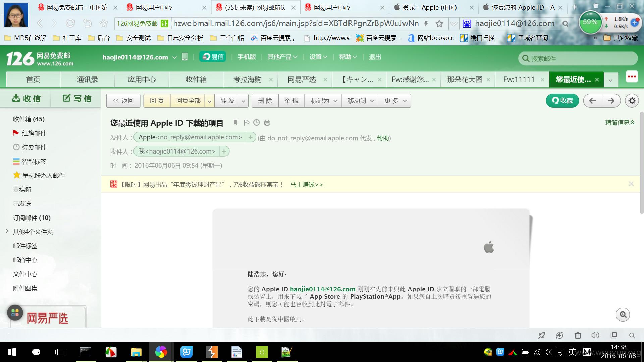Go to previous email with left arrow

592,101
